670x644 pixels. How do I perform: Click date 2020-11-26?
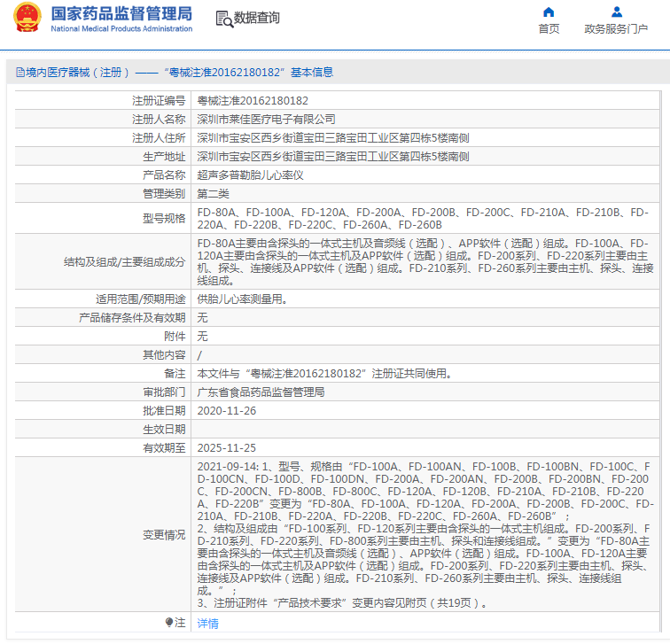click(x=227, y=411)
